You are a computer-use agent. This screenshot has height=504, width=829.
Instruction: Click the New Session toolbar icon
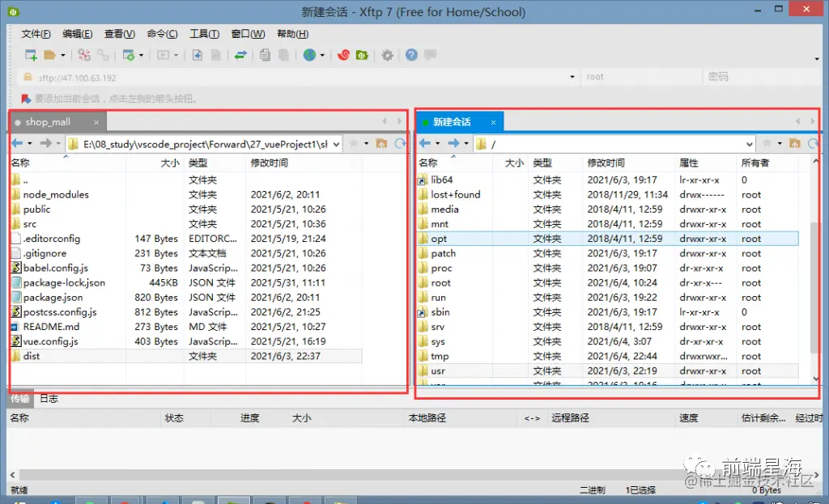[31, 55]
